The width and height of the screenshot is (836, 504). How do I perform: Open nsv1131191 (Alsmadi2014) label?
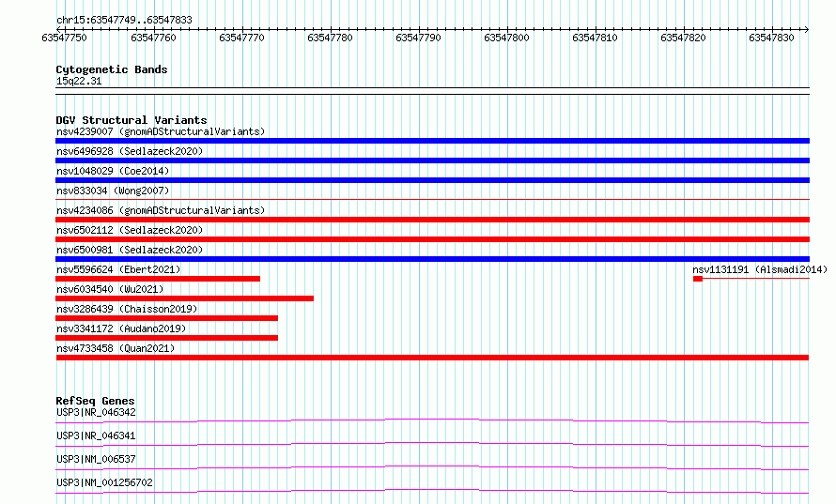760,269
